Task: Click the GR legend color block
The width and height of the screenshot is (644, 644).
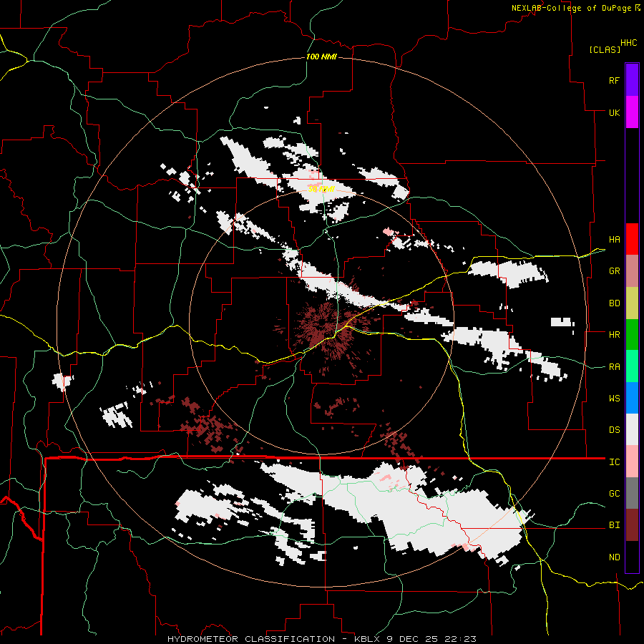Action: 632,270
